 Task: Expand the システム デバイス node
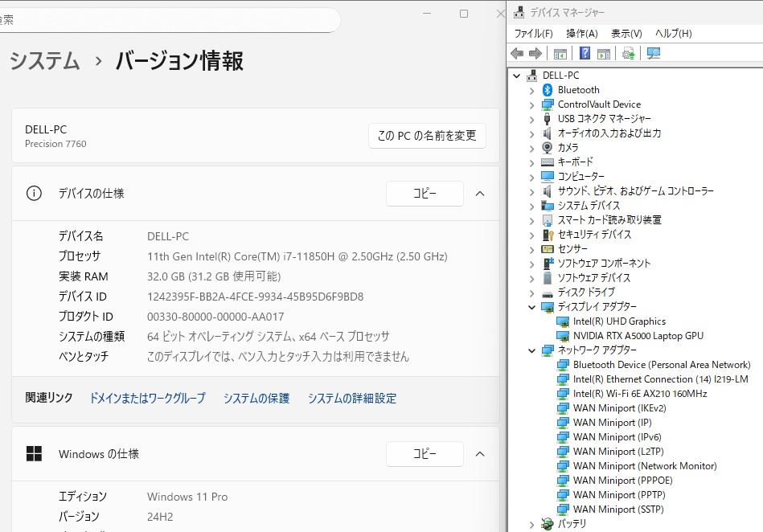[531, 207]
